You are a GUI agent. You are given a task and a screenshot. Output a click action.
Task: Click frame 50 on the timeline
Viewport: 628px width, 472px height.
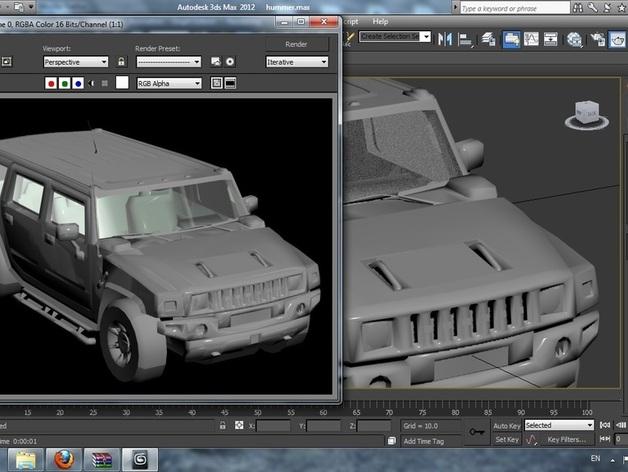pyautogui.click(x=258, y=412)
